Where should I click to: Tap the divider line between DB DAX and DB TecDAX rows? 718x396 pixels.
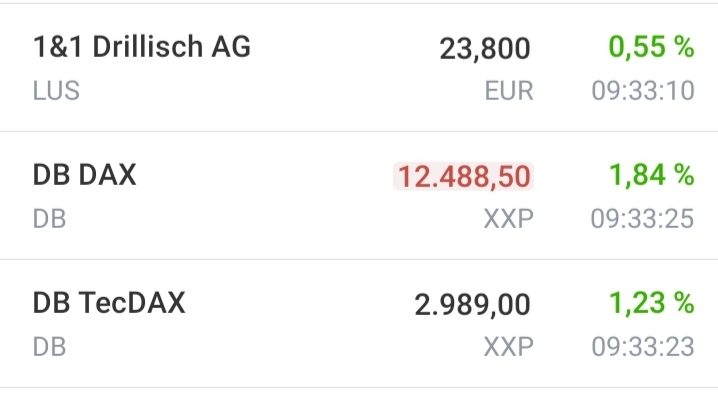pos(359,260)
